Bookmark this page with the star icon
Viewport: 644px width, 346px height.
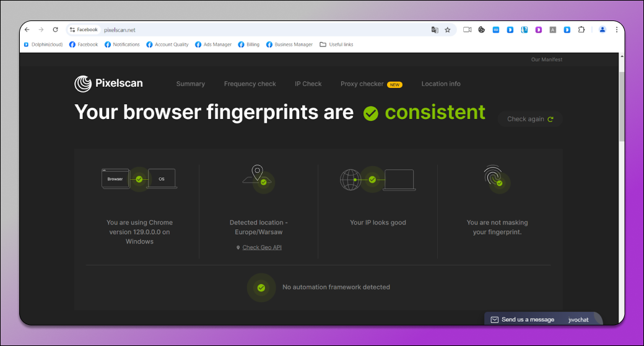[x=448, y=30]
